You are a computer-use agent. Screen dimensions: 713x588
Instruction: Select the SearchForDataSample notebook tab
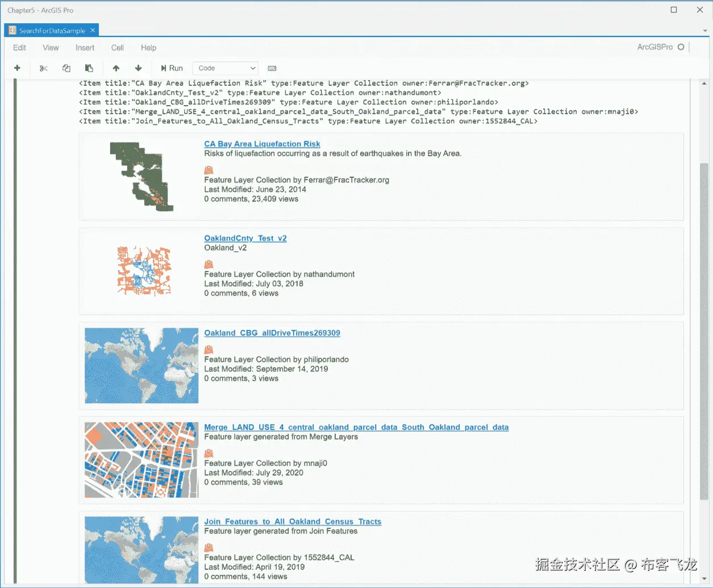tap(52, 31)
